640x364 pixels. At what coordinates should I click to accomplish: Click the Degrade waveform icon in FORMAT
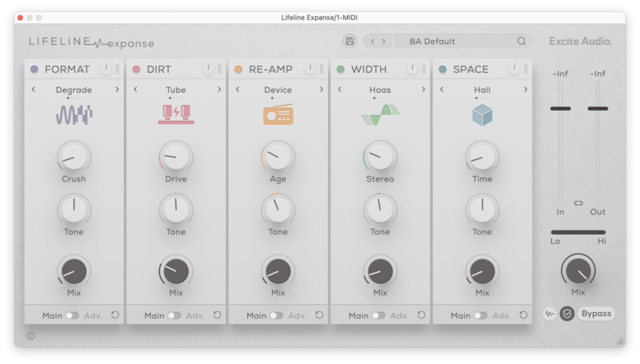[74, 114]
